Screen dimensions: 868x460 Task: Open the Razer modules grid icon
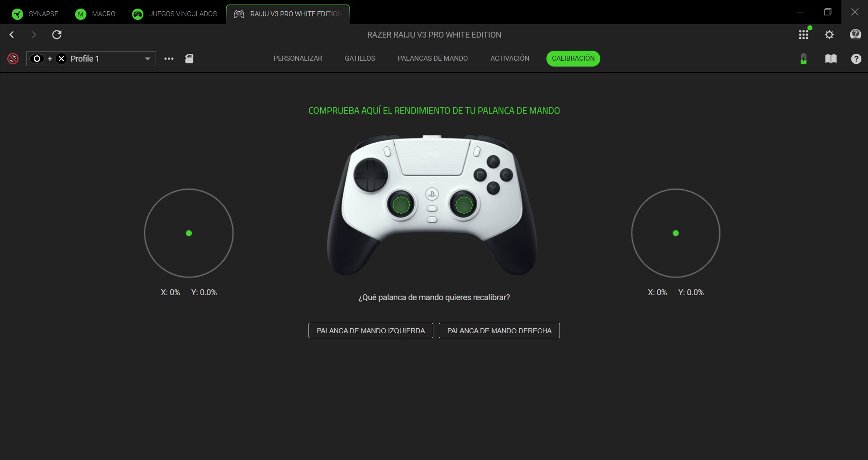(x=804, y=35)
